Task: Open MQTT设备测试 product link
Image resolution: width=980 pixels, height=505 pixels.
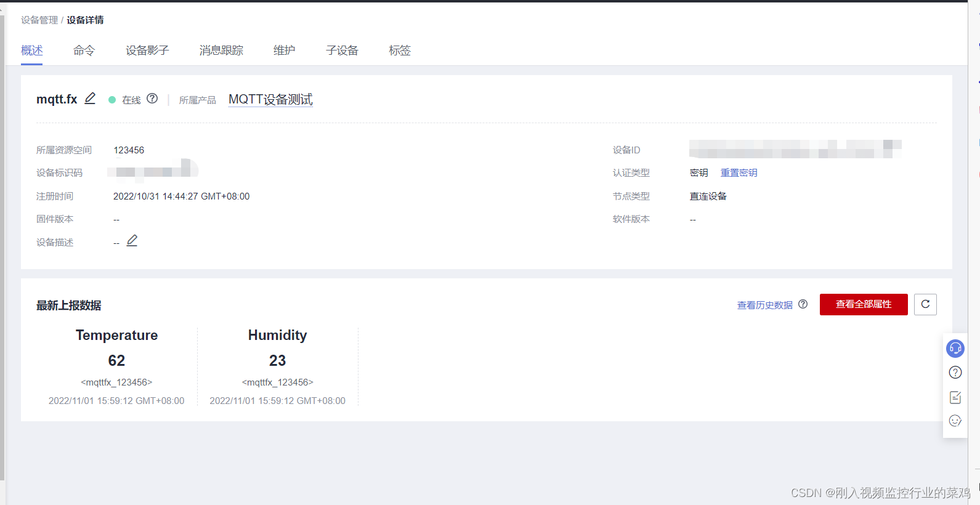Action: [x=270, y=99]
